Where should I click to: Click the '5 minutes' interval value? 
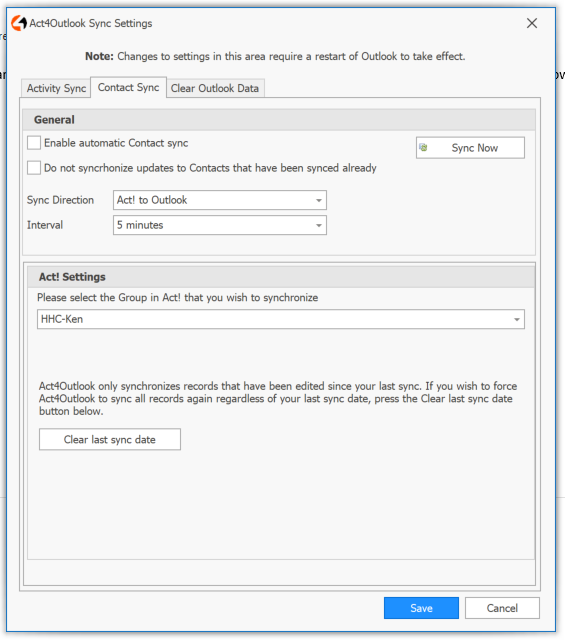pos(140,225)
